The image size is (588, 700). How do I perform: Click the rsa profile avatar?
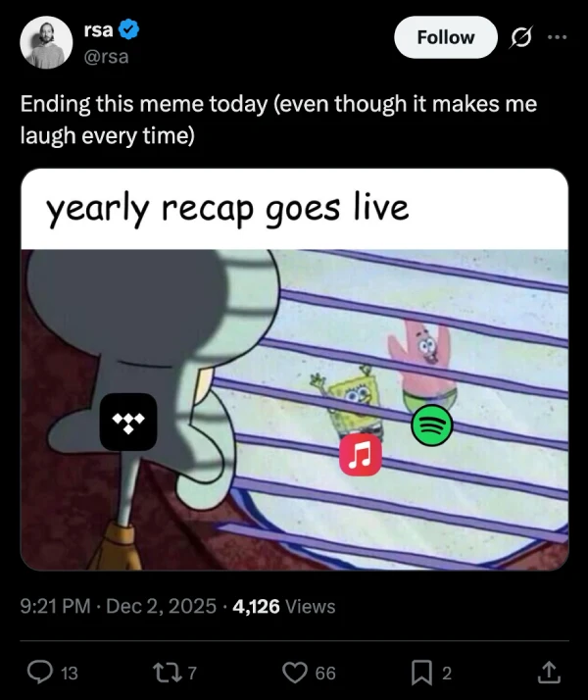(46, 42)
